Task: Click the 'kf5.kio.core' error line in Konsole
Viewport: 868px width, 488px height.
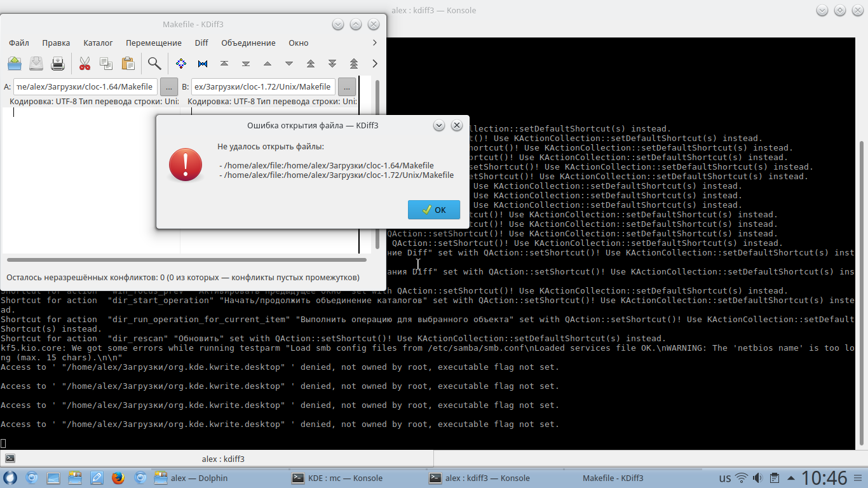Action: [x=427, y=353]
